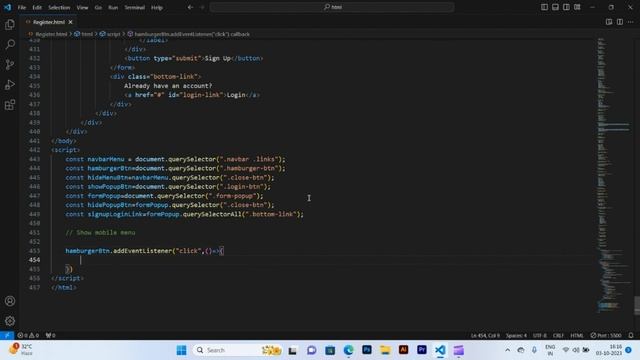Open the Chat app from taskbar
This screenshot has width=640, height=360.
311,350
